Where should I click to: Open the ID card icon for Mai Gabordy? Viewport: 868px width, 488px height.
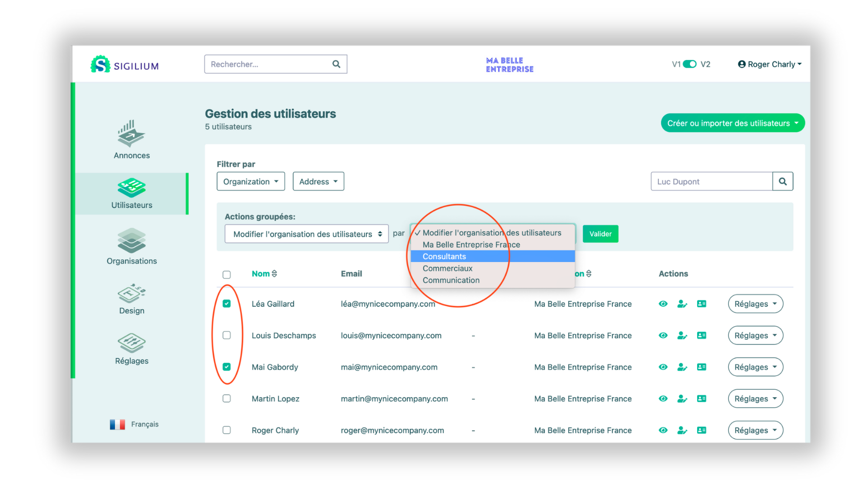[x=702, y=367]
